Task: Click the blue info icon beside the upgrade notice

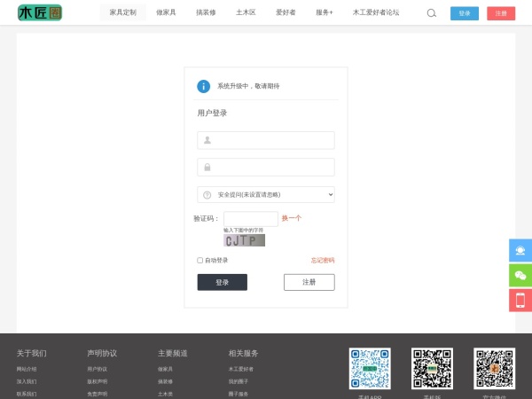Action: coord(204,86)
